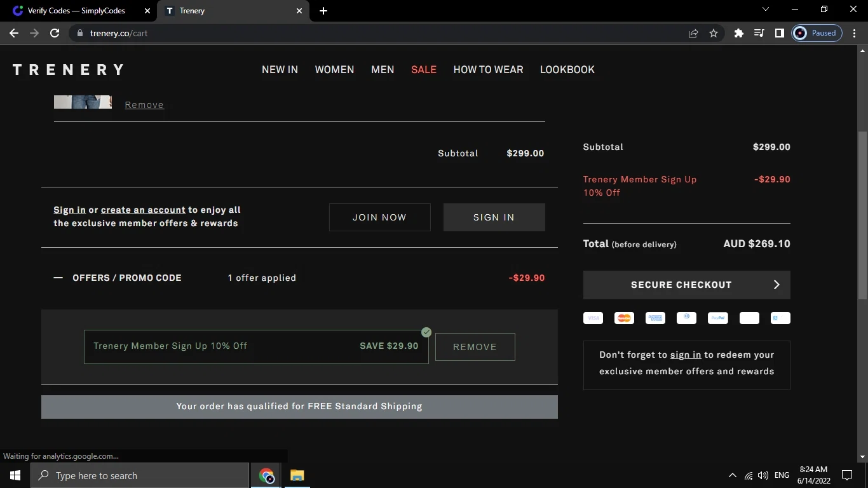Reload the Trenery cart page

55,33
